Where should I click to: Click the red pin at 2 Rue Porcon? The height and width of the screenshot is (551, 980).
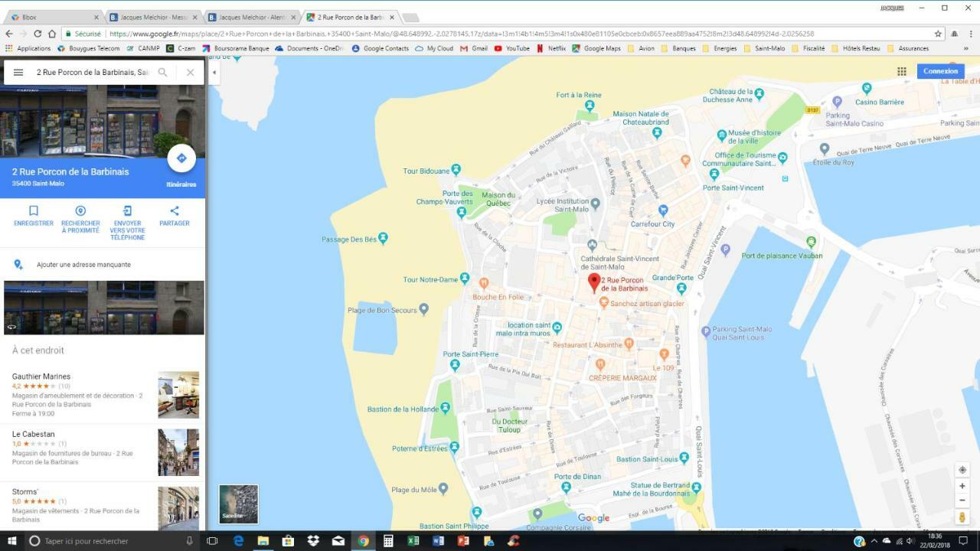point(593,282)
